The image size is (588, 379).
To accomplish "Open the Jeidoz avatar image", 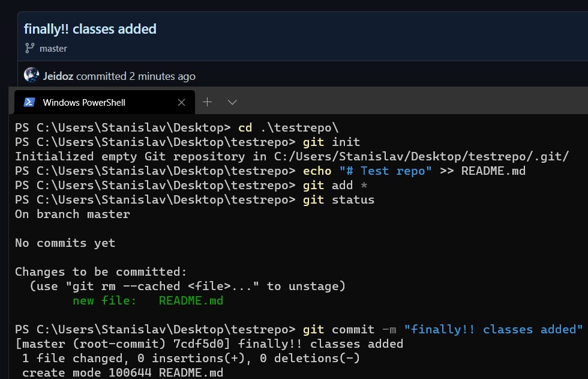I will [31, 74].
